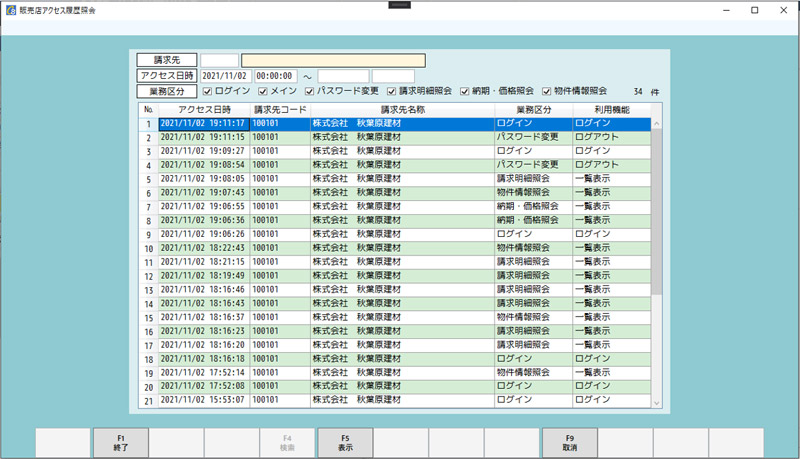Screen dimensions: 800x459
Task: Click the No. column header
Action: pyautogui.click(x=148, y=110)
